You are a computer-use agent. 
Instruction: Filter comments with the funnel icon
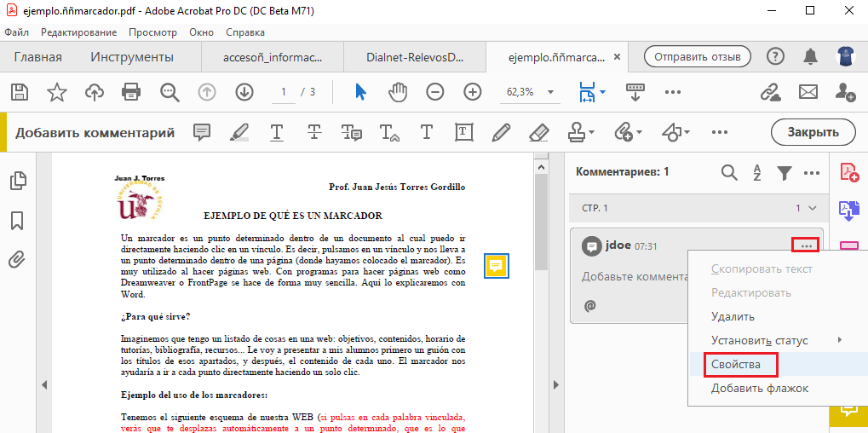pos(784,173)
